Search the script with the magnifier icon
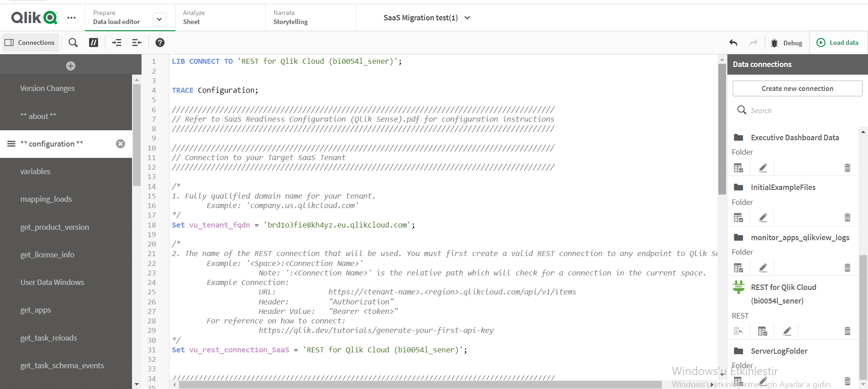 tap(73, 43)
